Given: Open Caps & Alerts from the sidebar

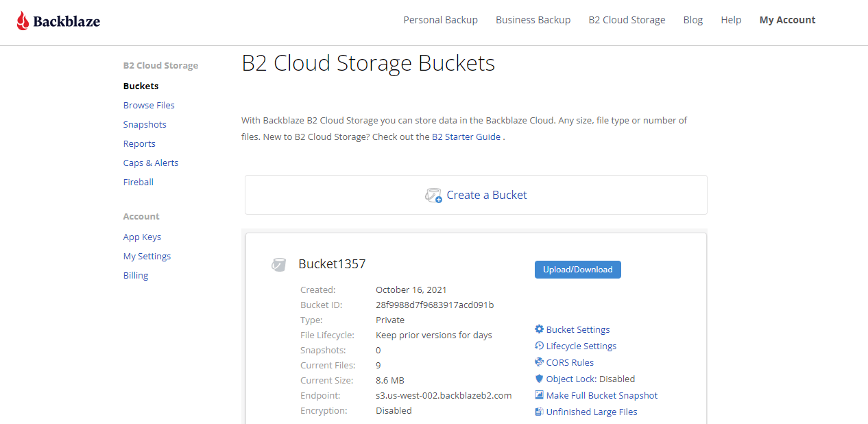Looking at the screenshot, I should (151, 163).
